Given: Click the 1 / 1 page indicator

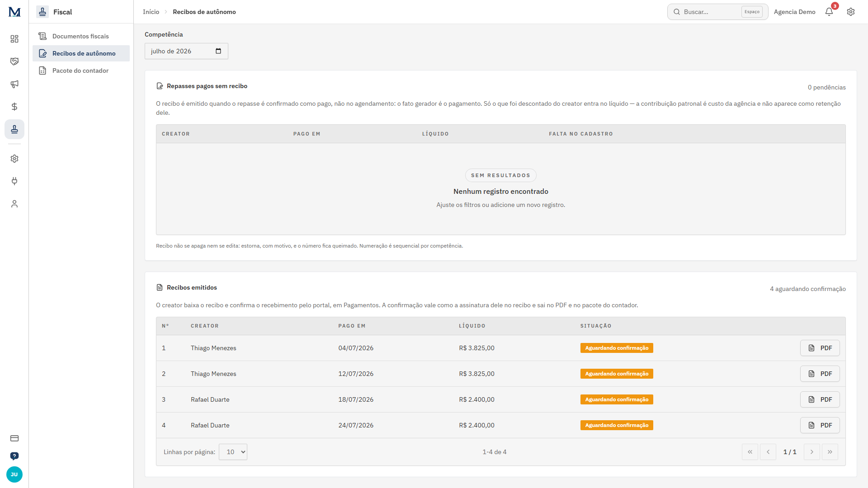Looking at the screenshot, I should pyautogui.click(x=790, y=452).
